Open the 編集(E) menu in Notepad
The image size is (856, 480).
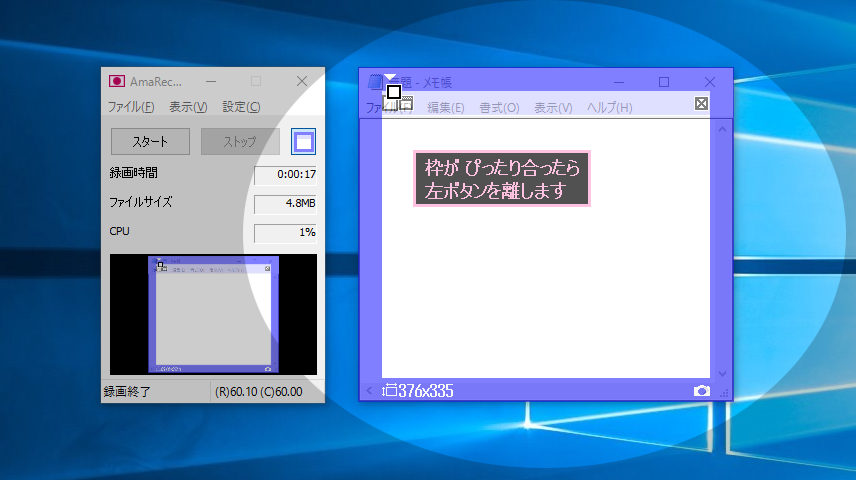(x=445, y=108)
